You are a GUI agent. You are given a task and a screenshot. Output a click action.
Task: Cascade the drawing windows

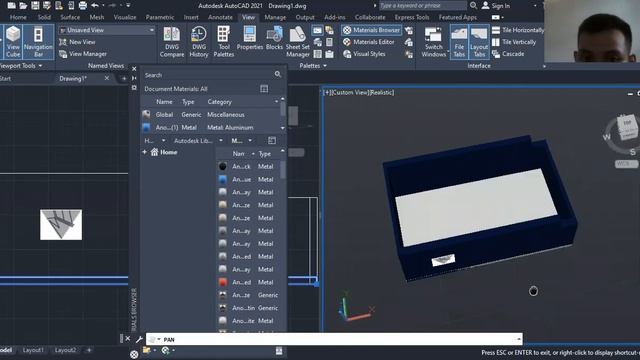pyautogui.click(x=508, y=54)
